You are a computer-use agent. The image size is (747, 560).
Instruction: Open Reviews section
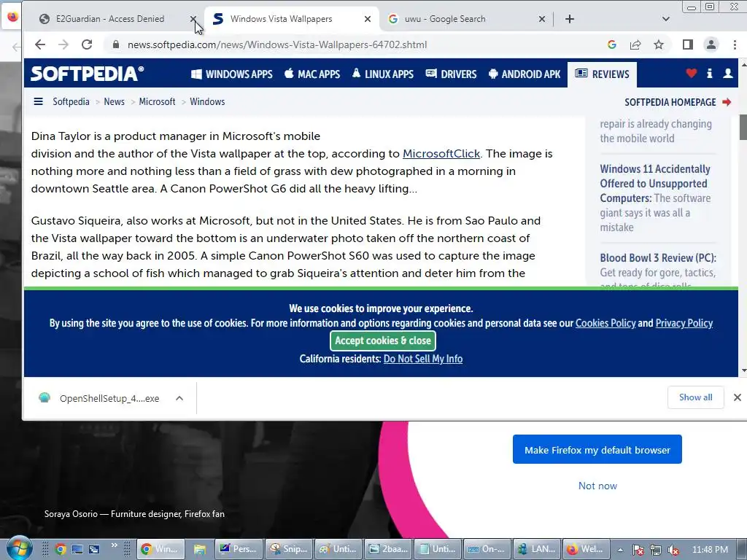tap(602, 74)
